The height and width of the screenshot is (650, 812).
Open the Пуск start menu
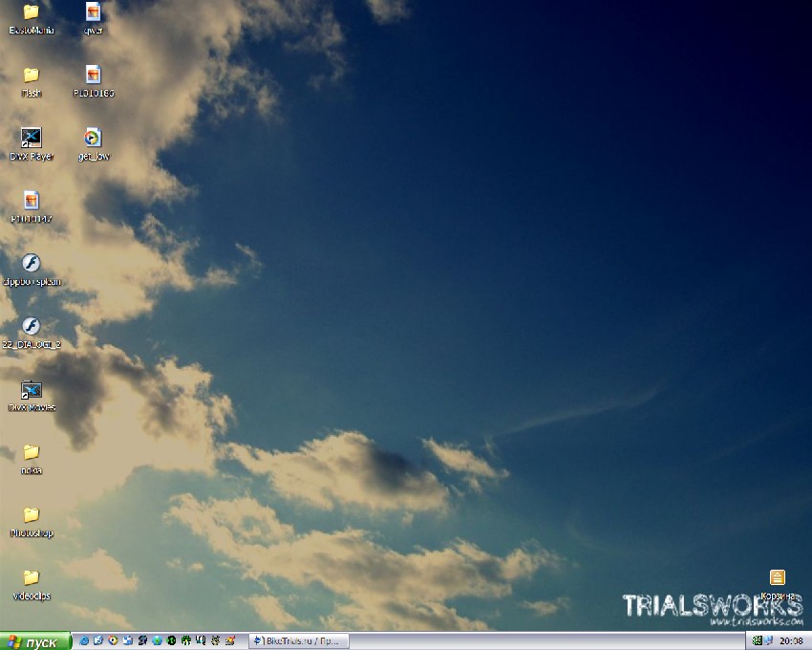tap(35, 641)
